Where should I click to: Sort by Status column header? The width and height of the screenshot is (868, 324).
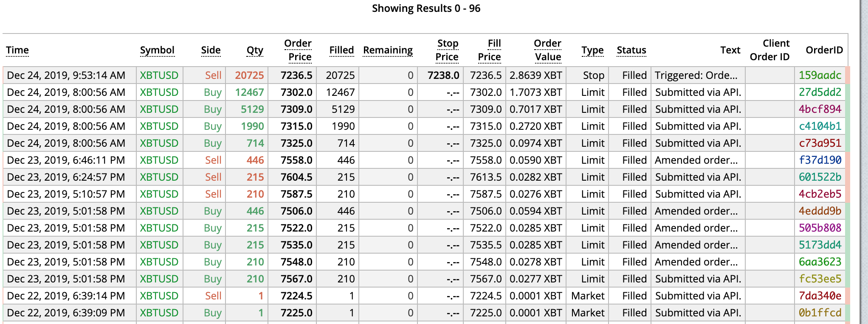[x=631, y=50]
